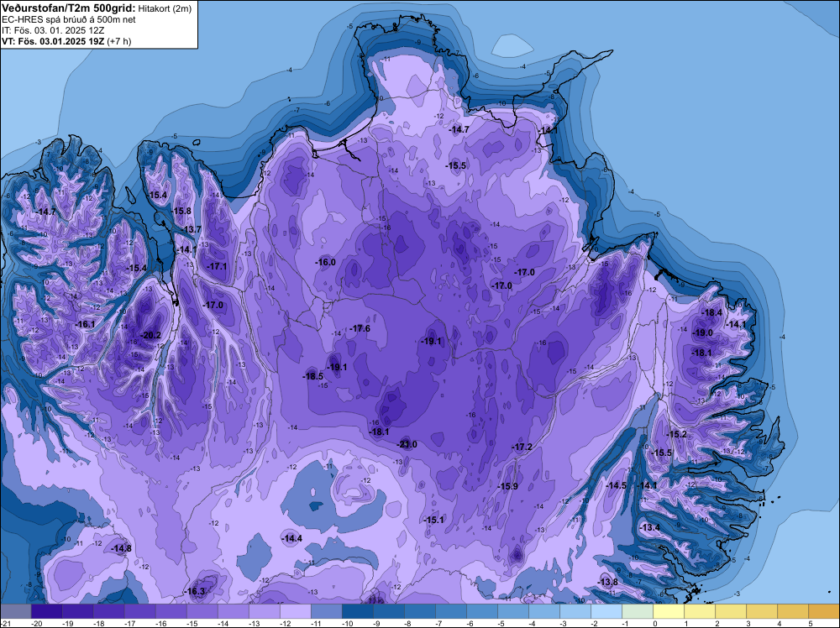Click the legend swatch labeled -19
This screenshot has height=628, width=840.
(77, 611)
